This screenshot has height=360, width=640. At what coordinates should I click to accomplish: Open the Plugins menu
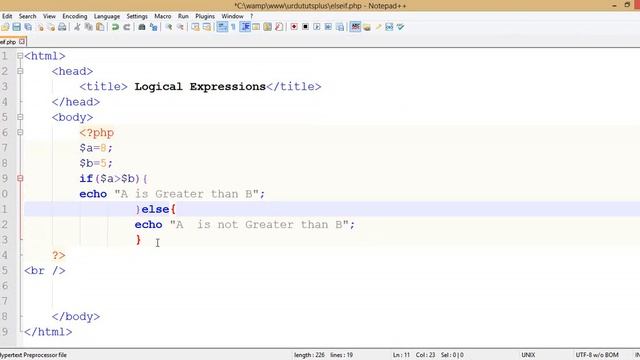click(205, 16)
